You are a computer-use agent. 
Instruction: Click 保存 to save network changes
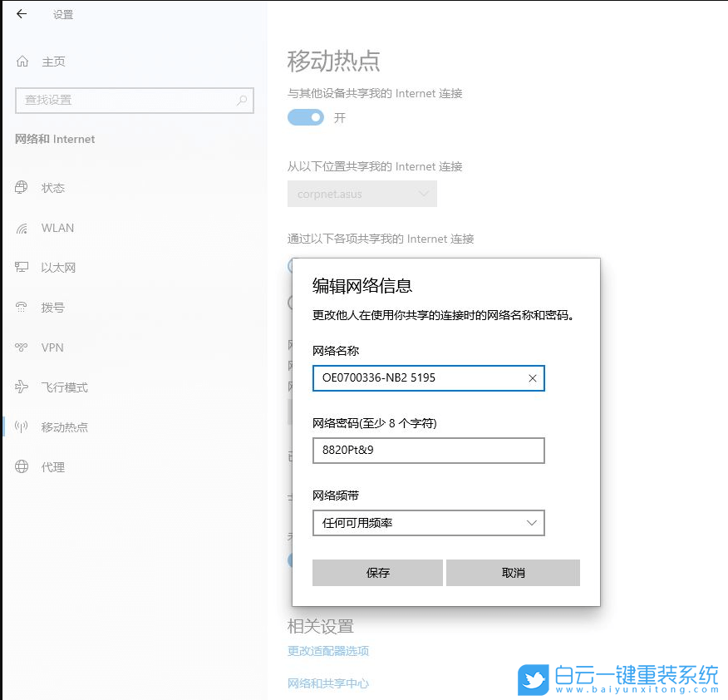pos(377,573)
